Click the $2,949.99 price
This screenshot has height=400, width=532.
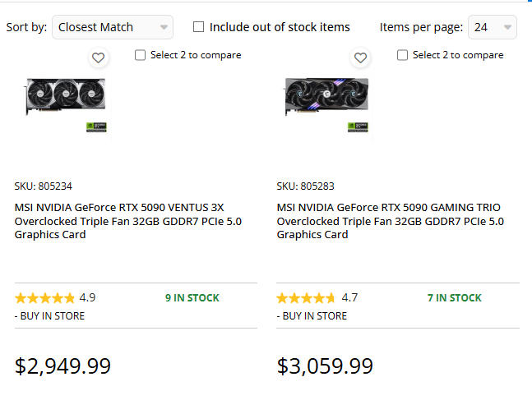(x=63, y=366)
